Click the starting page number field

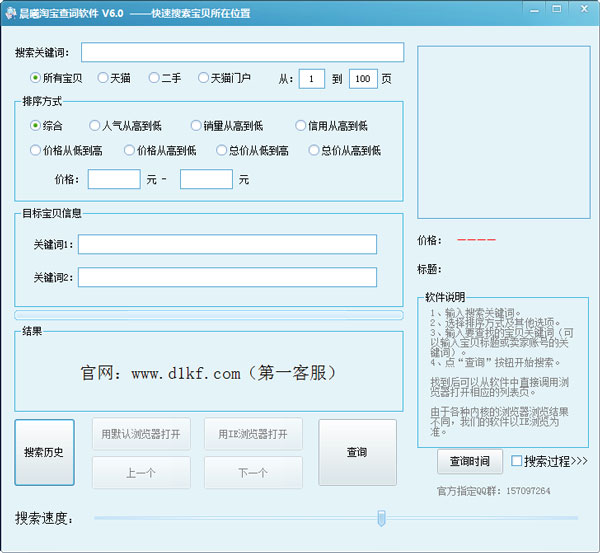[312, 78]
